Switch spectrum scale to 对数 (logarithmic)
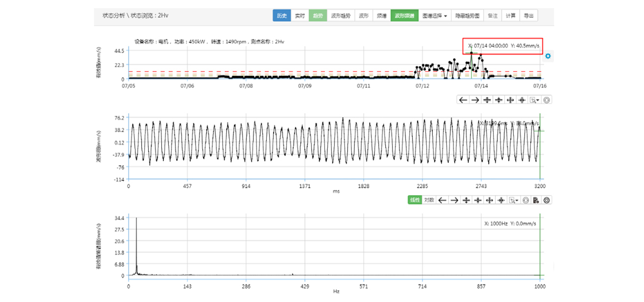Image resolution: width=644 pixels, height=302 pixels. click(x=429, y=200)
